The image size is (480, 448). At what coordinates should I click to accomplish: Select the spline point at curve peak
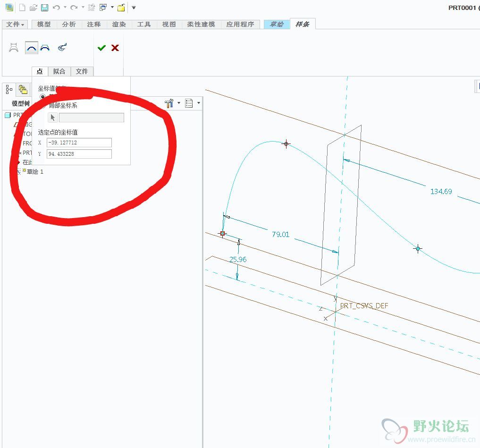(286, 144)
